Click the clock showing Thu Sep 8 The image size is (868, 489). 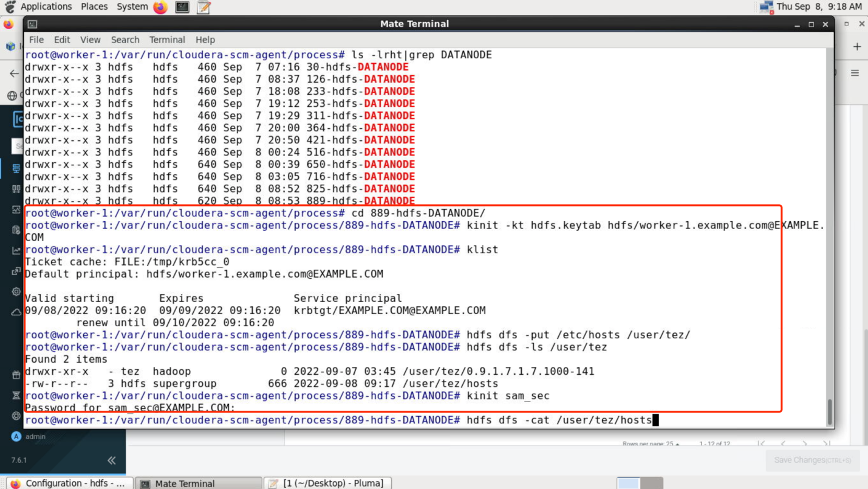[x=819, y=7]
